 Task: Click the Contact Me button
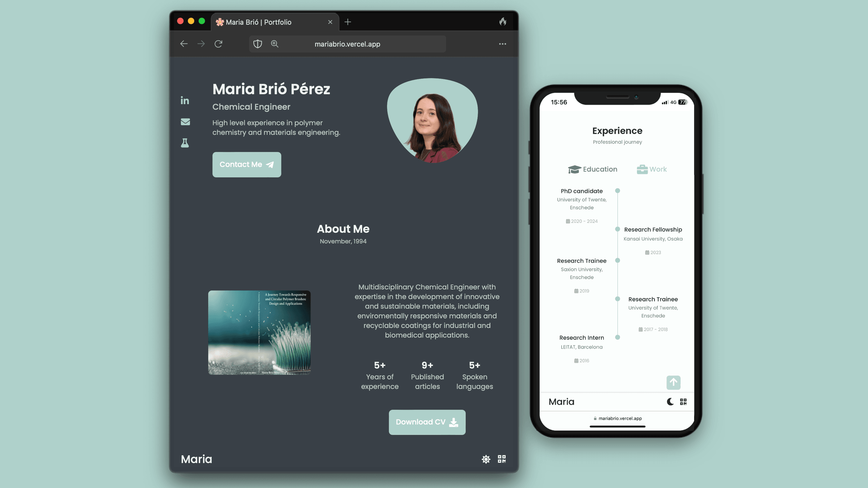(x=246, y=164)
